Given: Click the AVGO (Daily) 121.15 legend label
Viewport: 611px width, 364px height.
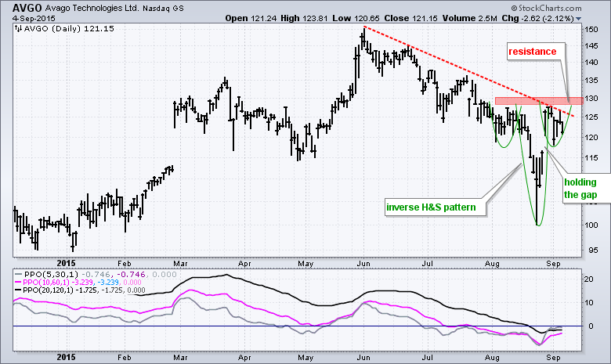Looking at the screenshot, I should [69, 28].
